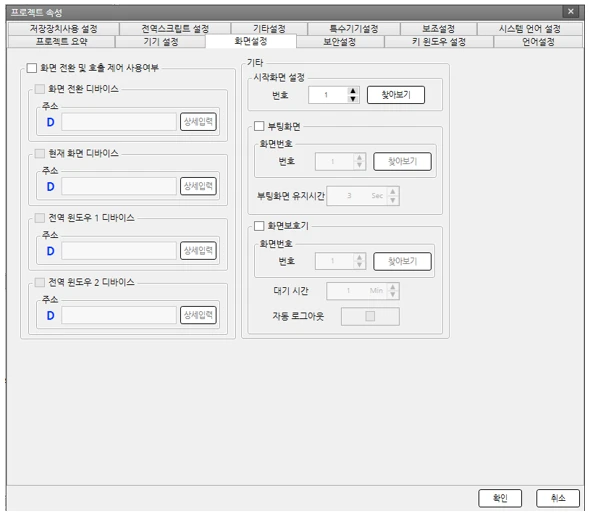Switch to the 전역스크립트 설정 tab
589x517 pixels.
[x=175, y=29]
